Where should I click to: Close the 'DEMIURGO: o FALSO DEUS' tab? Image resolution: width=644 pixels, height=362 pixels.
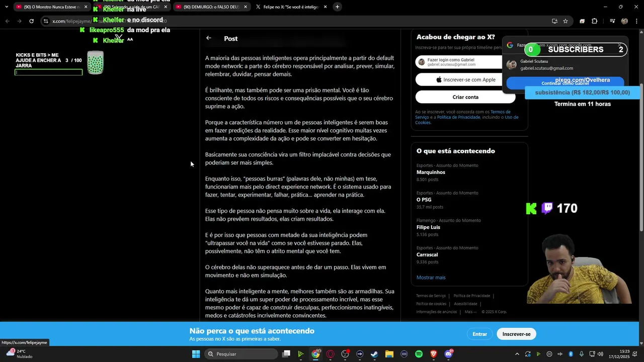(x=246, y=7)
